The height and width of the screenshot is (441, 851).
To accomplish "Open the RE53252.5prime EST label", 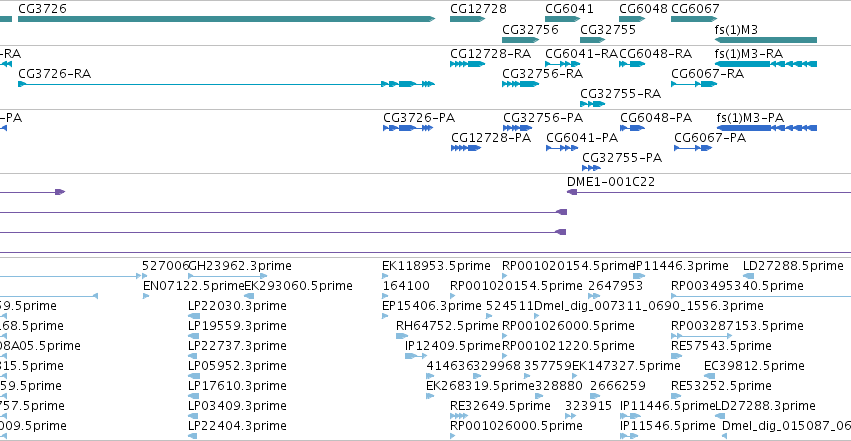I will 721,386.
